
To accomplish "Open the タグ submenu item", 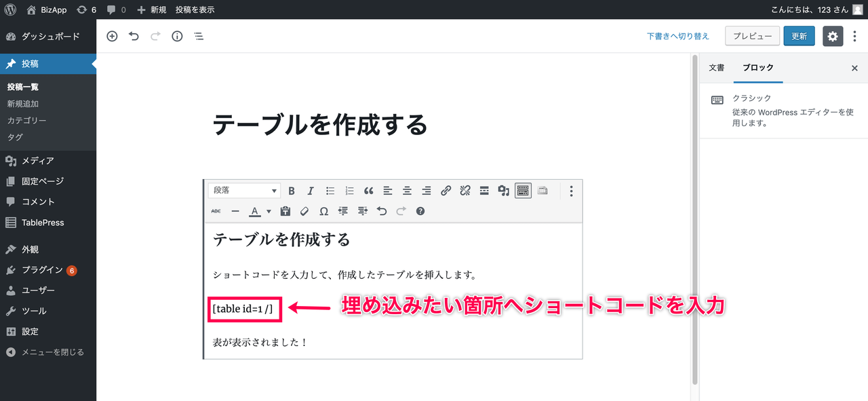I will coord(15,137).
